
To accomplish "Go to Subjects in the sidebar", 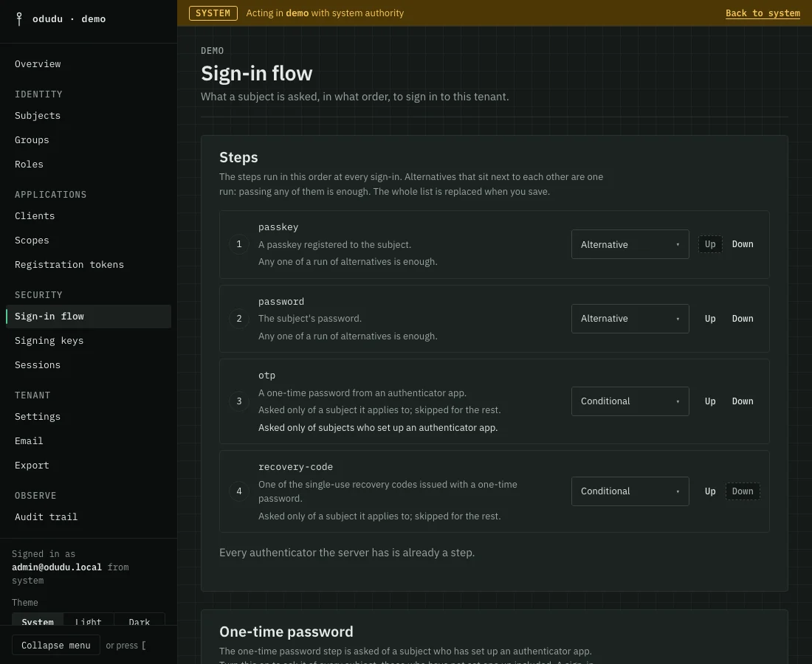I will coord(38,115).
